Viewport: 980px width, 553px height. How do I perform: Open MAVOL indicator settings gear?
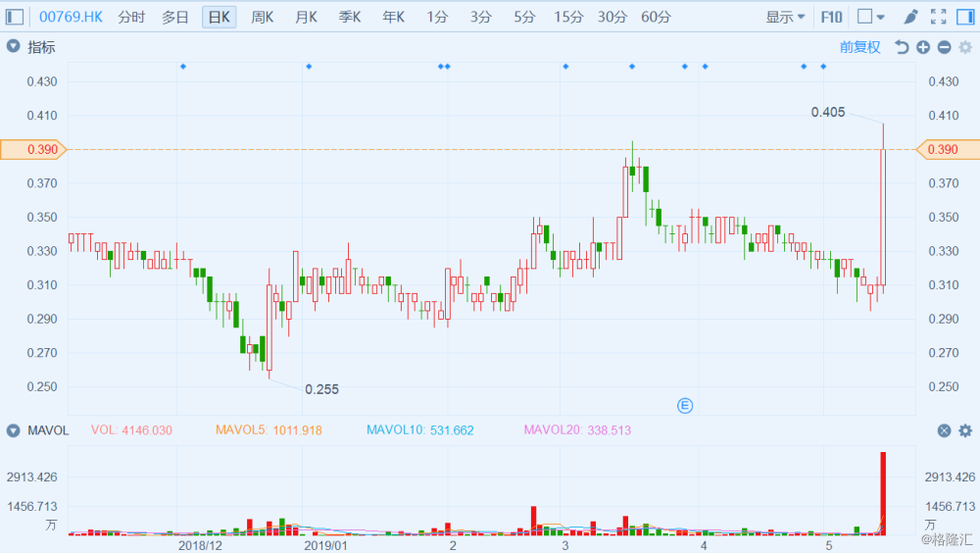point(965,430)
